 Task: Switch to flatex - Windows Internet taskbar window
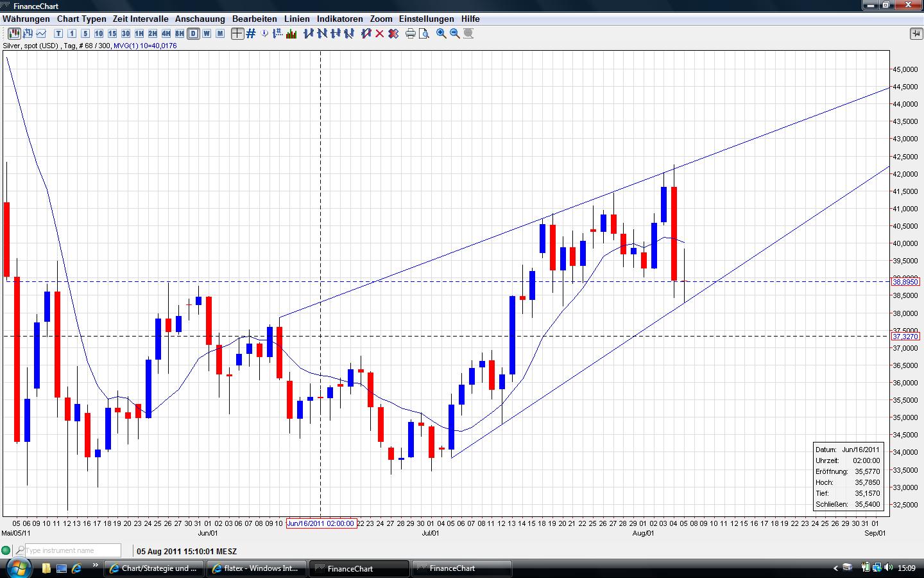[x=256, y=568]
